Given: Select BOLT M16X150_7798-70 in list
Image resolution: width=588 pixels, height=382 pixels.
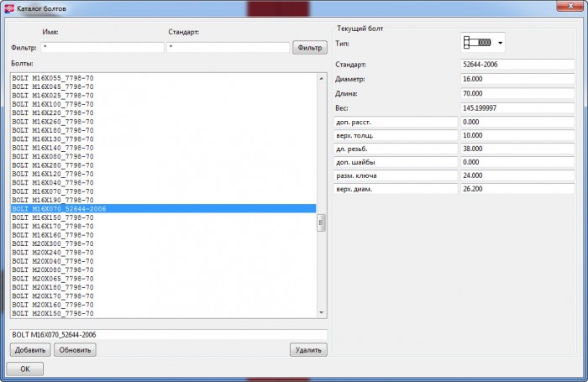Looking at the screenshot, I should coord(164,217).
